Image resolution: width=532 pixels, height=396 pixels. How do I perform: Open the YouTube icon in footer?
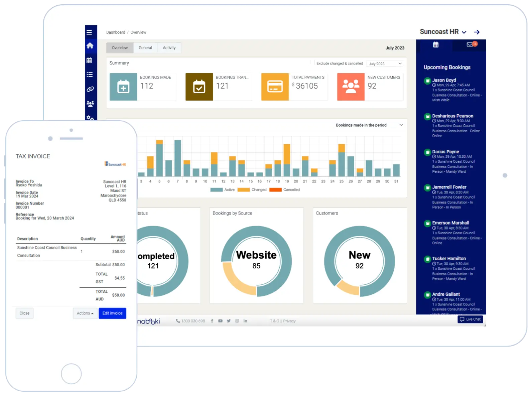tap(220, 321)
